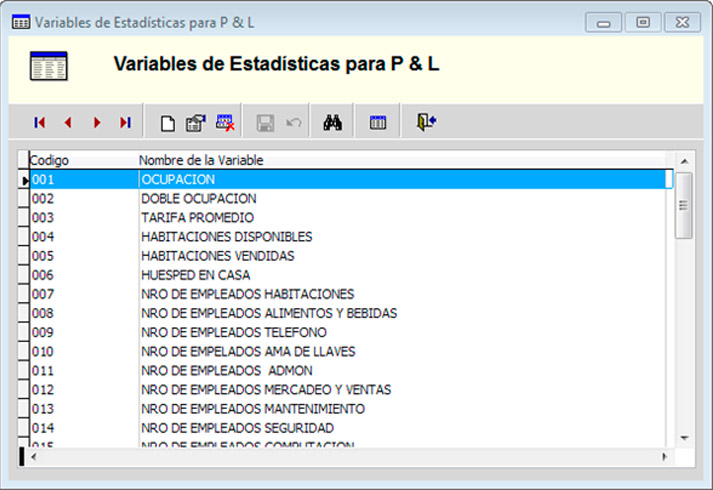Screen dimensions: 713x490
Task: Jump to the last record
Action: 125,122
